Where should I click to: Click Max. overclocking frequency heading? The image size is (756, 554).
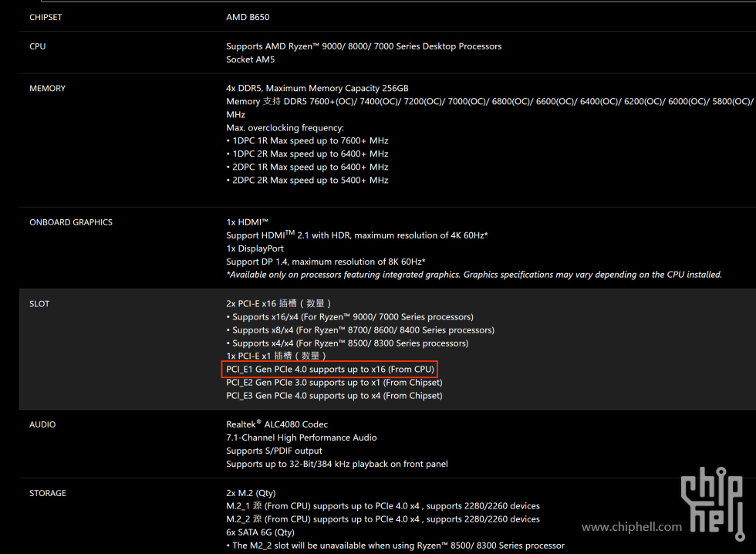click(285, 128)
